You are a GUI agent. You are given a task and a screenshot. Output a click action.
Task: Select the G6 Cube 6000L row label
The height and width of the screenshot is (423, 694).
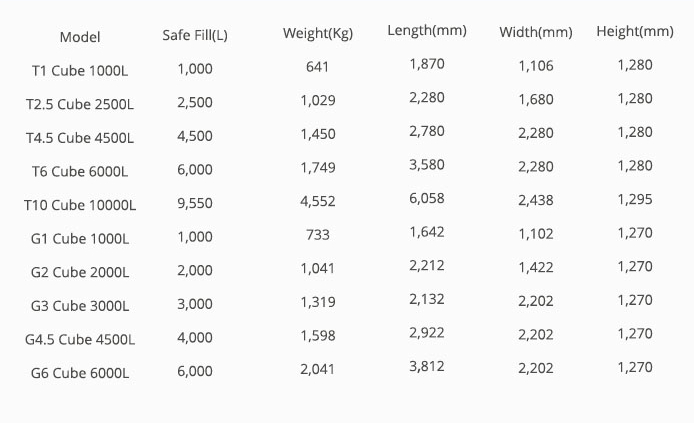pos(80,373)
